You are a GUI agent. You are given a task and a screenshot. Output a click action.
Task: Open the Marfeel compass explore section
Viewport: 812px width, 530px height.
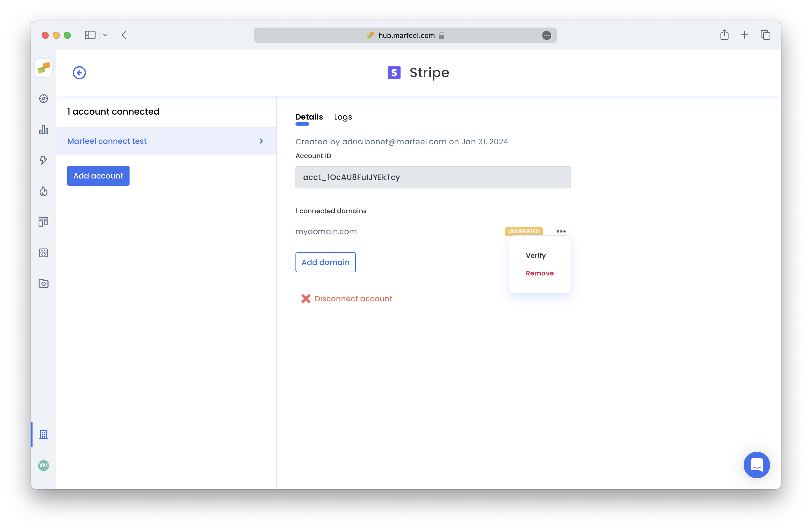click(43, 99)
